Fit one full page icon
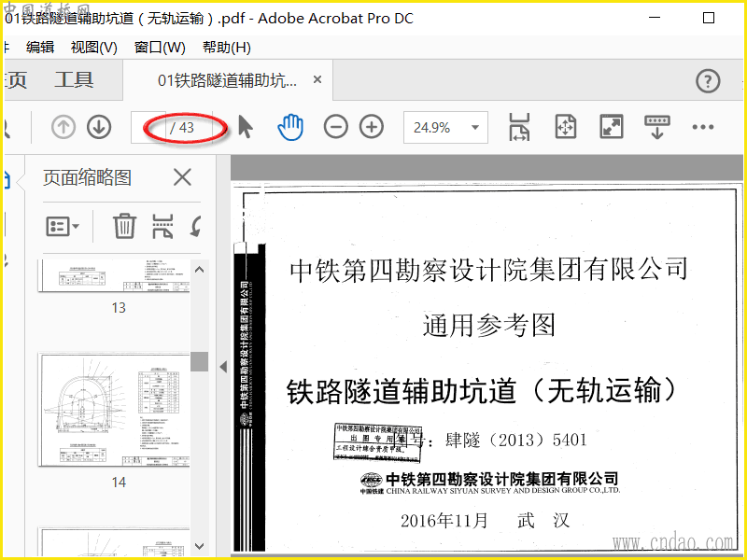This screenshot has height=560, width=747. [566, 127]
